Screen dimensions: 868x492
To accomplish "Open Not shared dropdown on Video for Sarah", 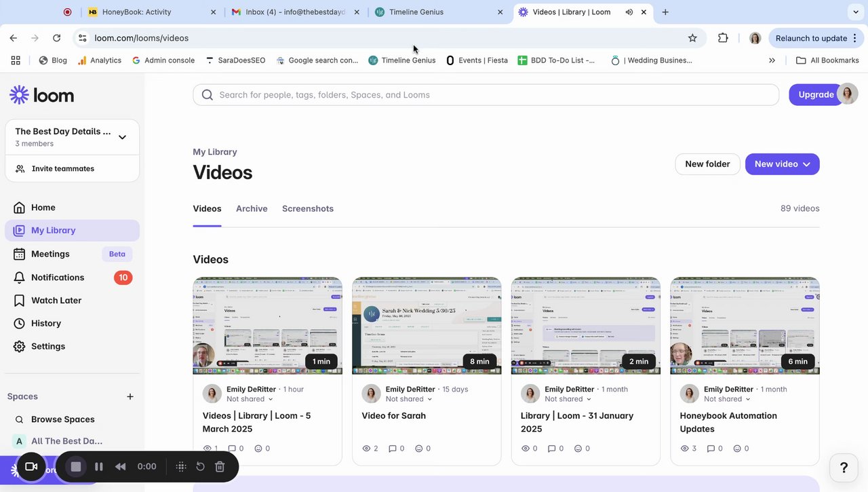I will (x=410, y=399).
